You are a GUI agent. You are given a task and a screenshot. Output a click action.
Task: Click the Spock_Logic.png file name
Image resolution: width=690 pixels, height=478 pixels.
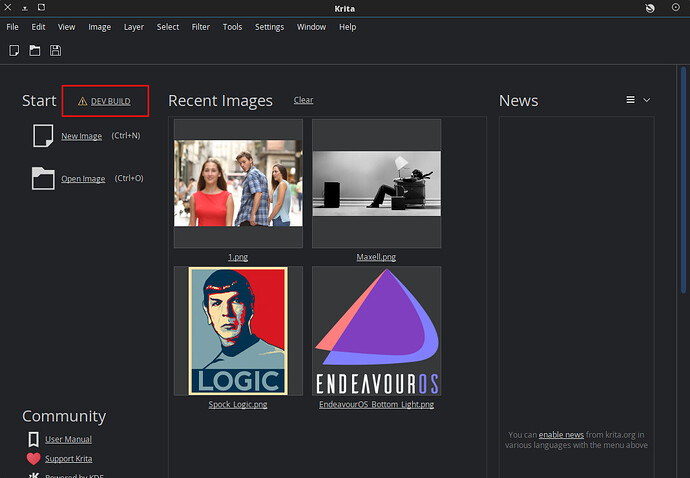(238, 404)
